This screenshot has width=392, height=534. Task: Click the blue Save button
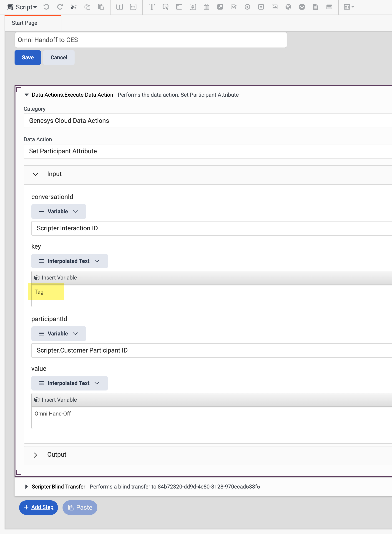28,58
